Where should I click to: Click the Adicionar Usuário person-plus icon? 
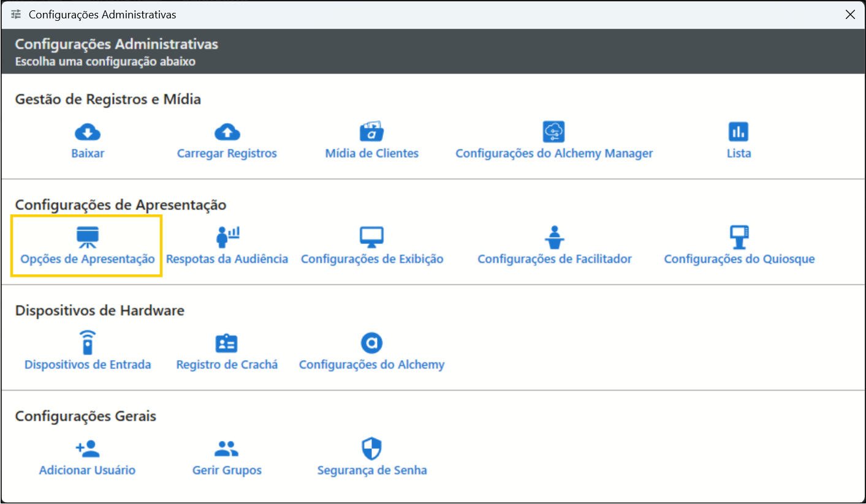(88, 449)
